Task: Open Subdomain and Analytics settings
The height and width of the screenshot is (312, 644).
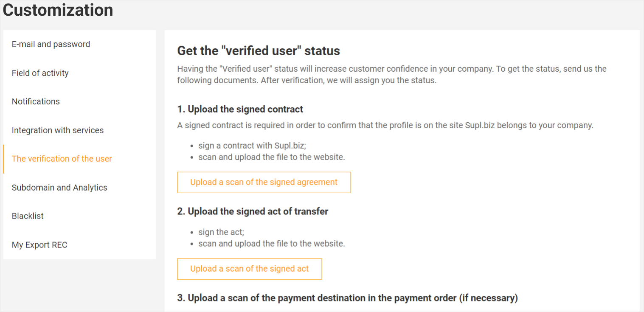Action: 59,188
